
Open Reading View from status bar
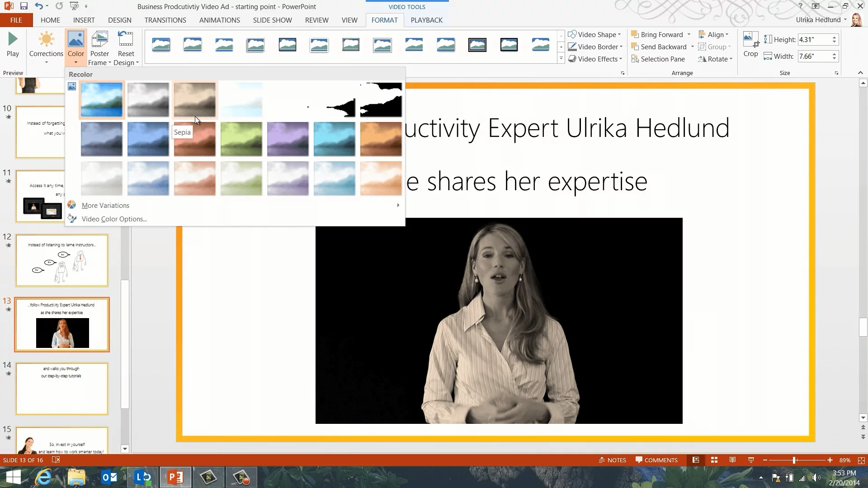(732, 460)
